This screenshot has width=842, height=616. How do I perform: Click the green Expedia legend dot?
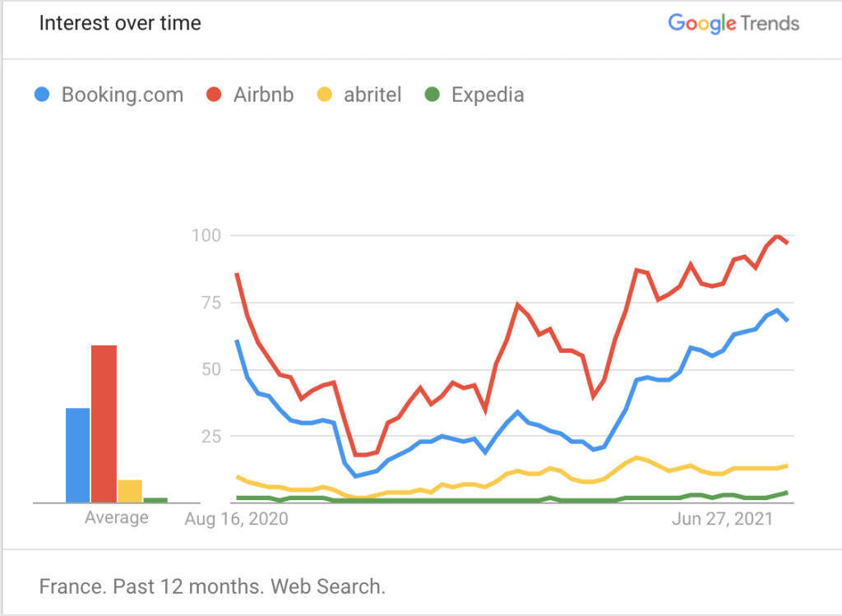(x=432, y=95)
